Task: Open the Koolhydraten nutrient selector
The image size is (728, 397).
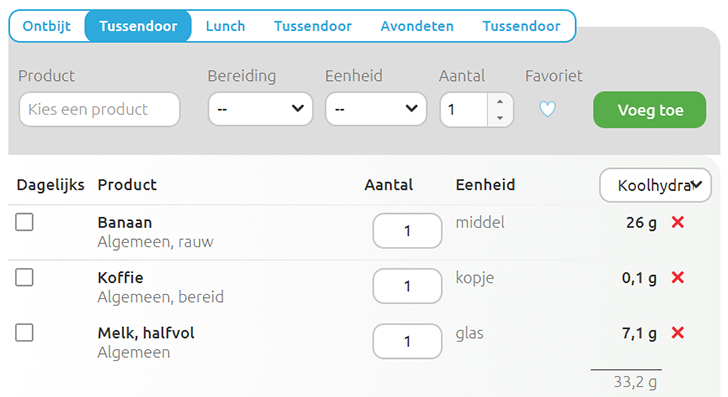Action: (x=655, y=185)
